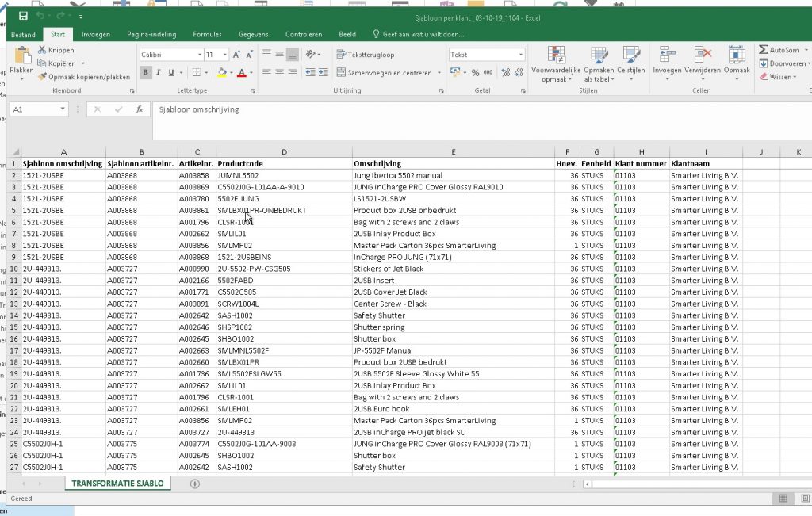Viewport: 812px width, 516px height.
Task: Expand the AutoSom dropdown arrow
Action: [806, 50]
